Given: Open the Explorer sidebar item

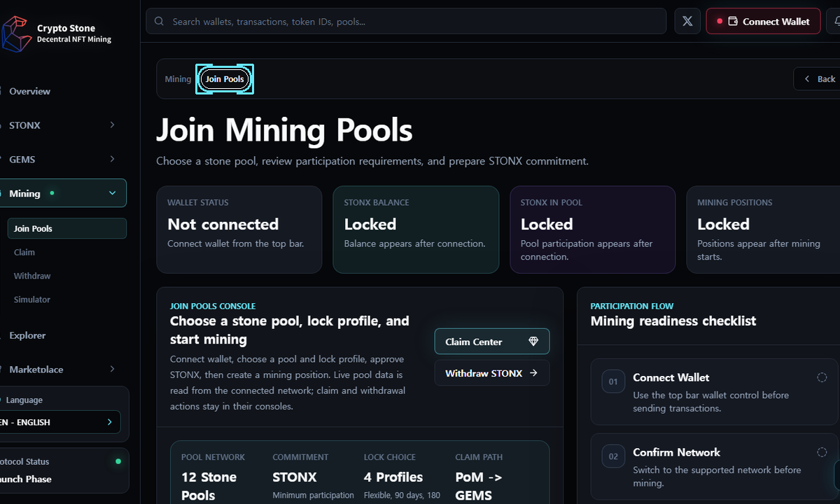Looking at the screenshot, I should [63, 335].
